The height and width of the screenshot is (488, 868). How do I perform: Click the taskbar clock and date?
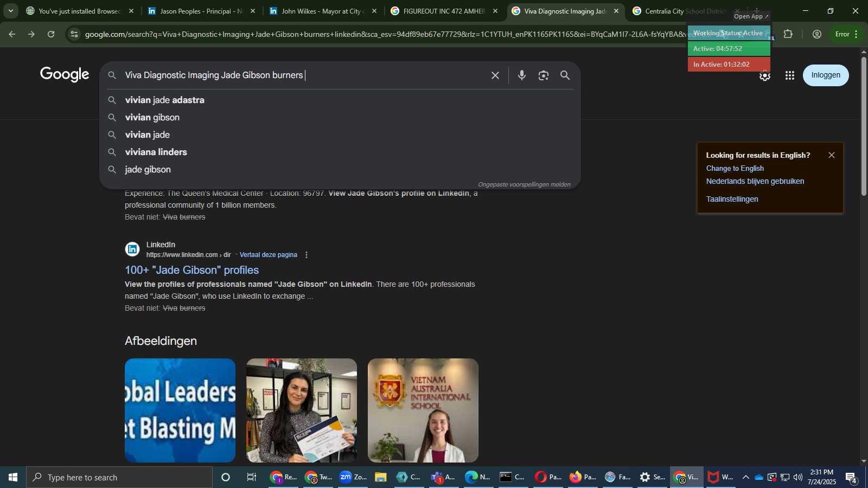(x=821, y=477)
